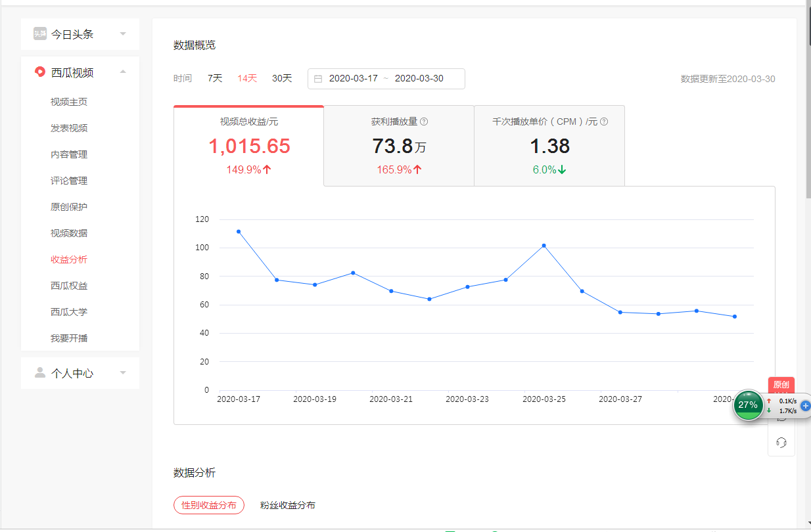
Task: Click the green 27% floating circle widget
Action: [748, 405]
